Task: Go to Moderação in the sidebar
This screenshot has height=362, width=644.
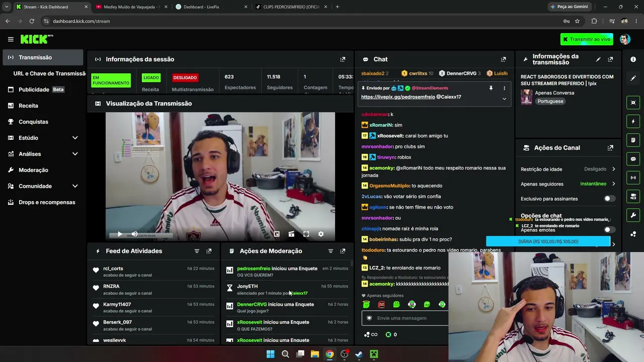Action: (42, 170)
